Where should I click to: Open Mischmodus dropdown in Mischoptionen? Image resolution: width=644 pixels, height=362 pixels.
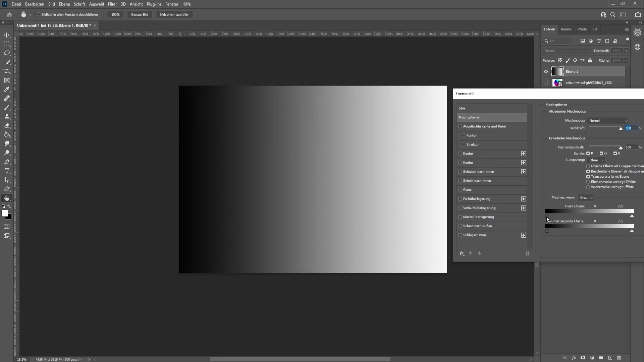click(608, 121)
